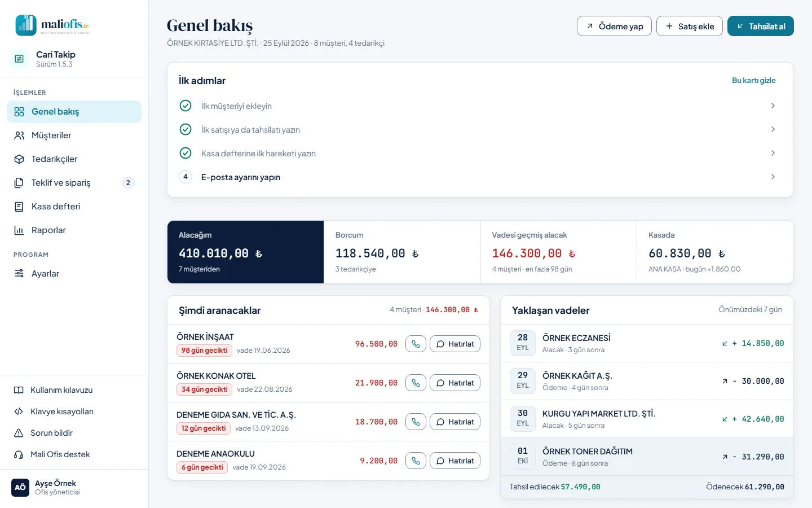Open ÖRNEK TONER DAĞITIM upcoming due row
Viewport: 812px width, 508px height.
(647, 457)
